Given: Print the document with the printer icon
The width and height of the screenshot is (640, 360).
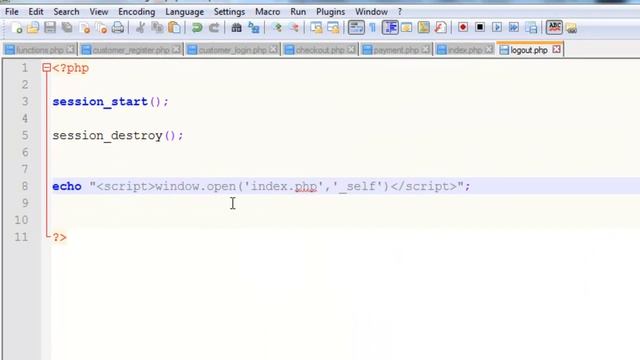Looking at the screenshot, I should tap(118, 28).
